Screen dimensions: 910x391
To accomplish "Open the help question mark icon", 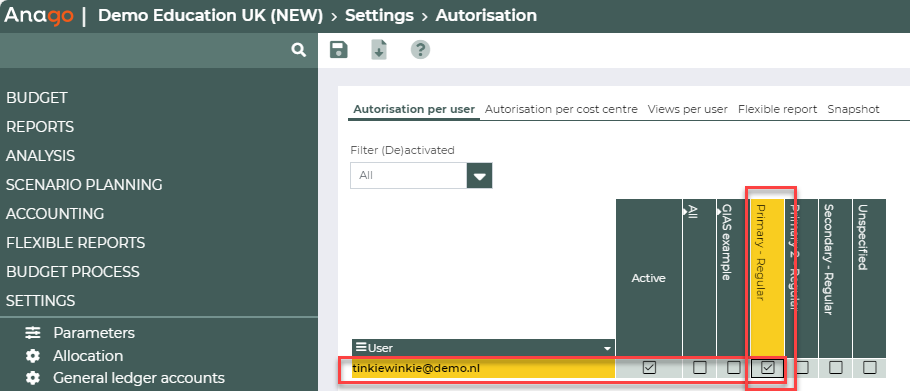I will pos(420,50).
